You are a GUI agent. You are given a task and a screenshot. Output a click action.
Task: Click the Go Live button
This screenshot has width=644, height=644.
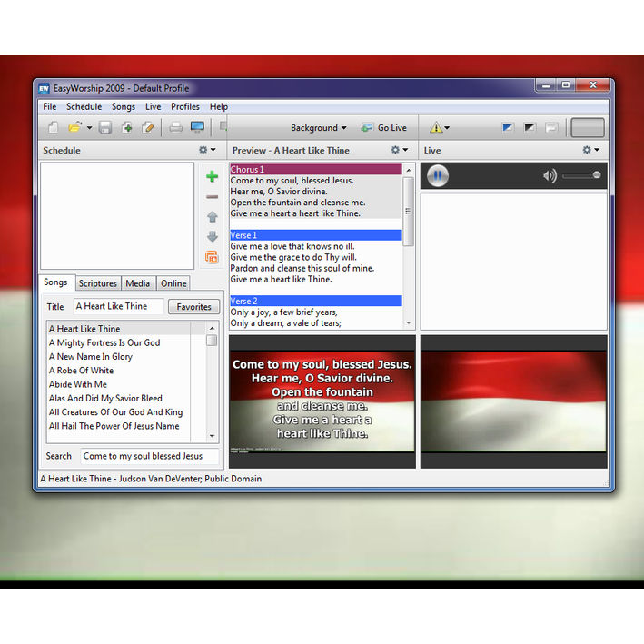click(384, 128)
